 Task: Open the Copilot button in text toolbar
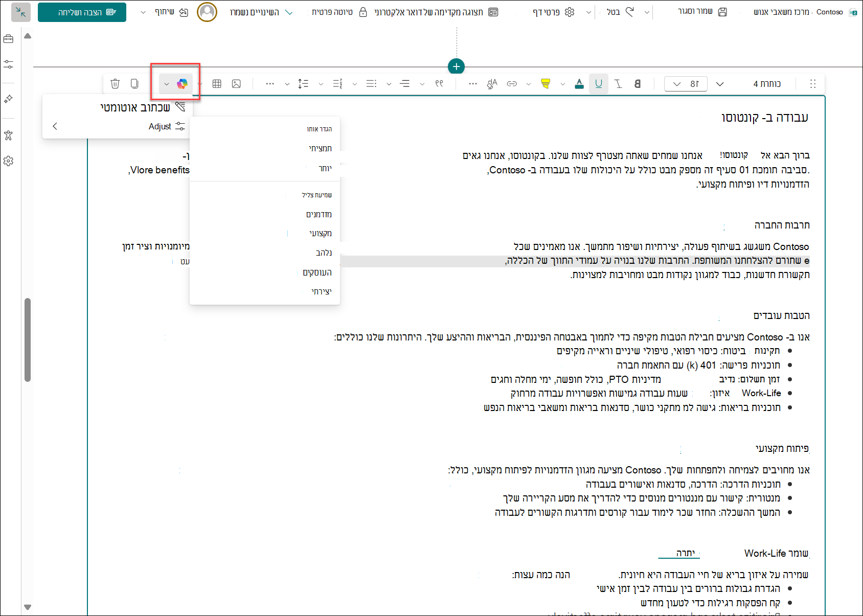182,84
